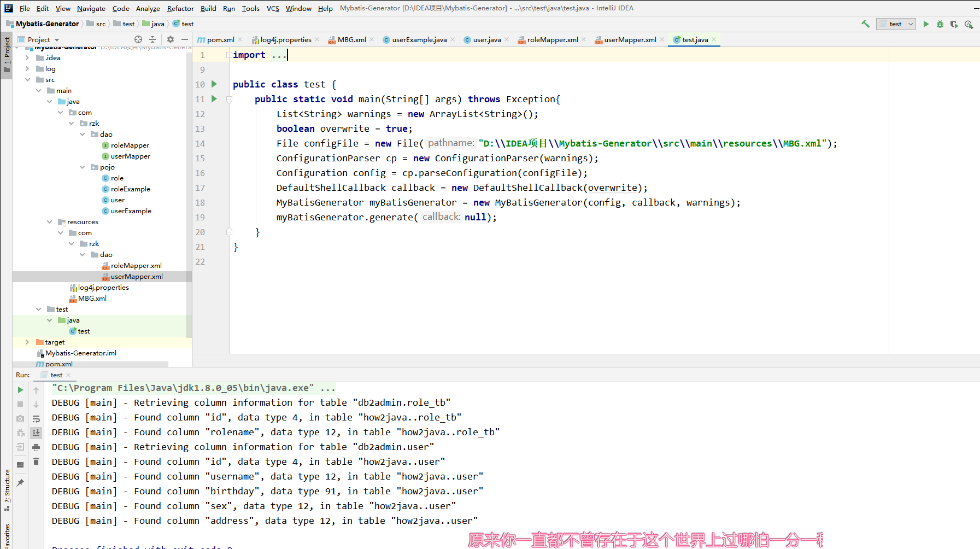The image size is (980, 549).
Task: Expand the log folder
Action: 27,68
